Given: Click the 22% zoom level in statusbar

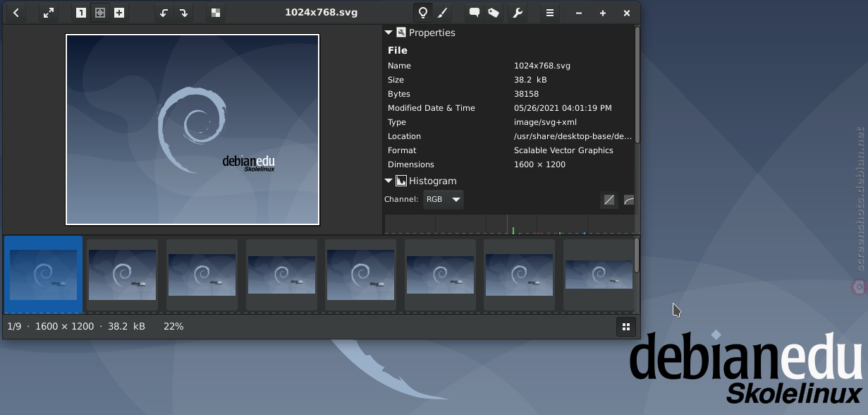Looking at the screenshot, I should click(173, 327).
